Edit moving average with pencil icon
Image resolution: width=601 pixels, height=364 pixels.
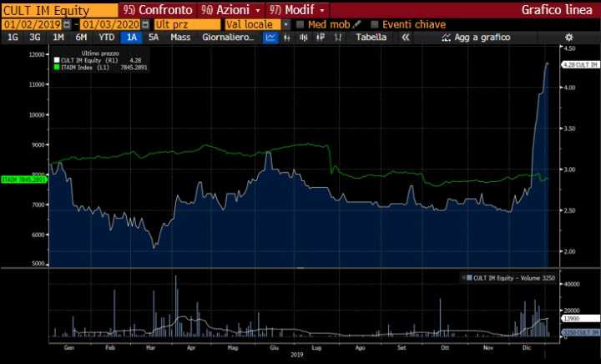356,24
